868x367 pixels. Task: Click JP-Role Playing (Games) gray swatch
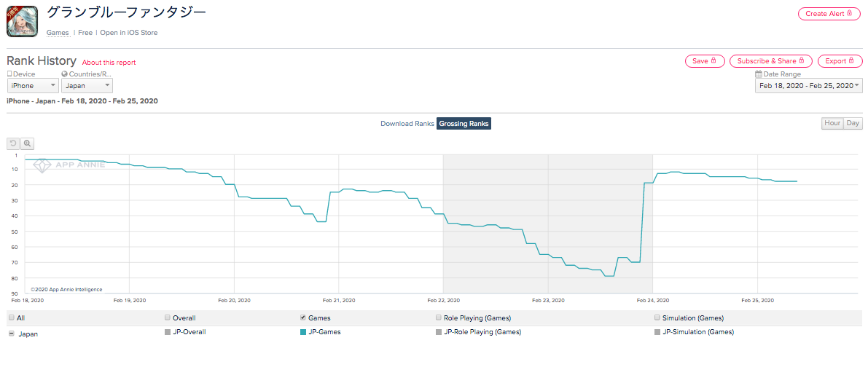pos(439,332)
